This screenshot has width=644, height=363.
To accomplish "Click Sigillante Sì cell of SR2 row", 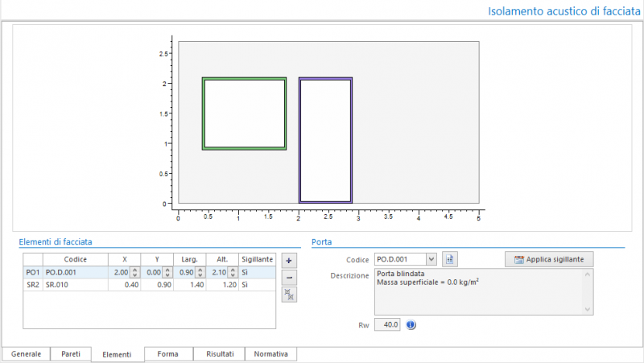I will click(x=257, y=285).
